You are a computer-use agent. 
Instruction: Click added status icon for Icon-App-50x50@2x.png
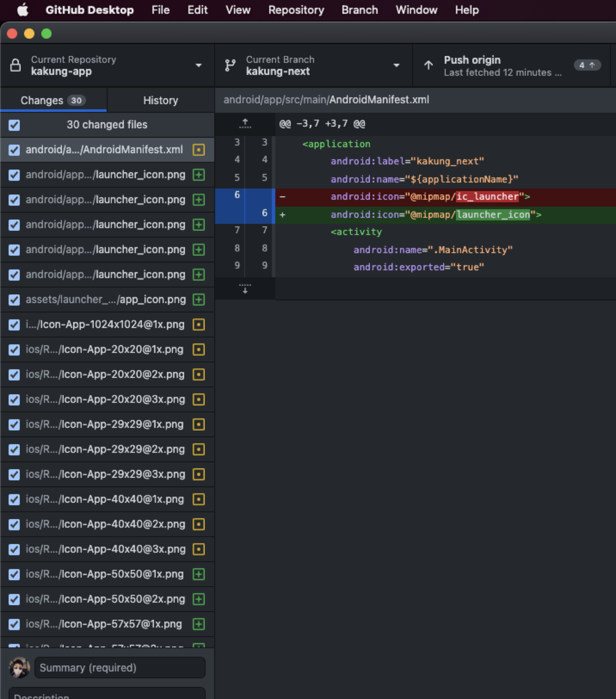(199, 599)
